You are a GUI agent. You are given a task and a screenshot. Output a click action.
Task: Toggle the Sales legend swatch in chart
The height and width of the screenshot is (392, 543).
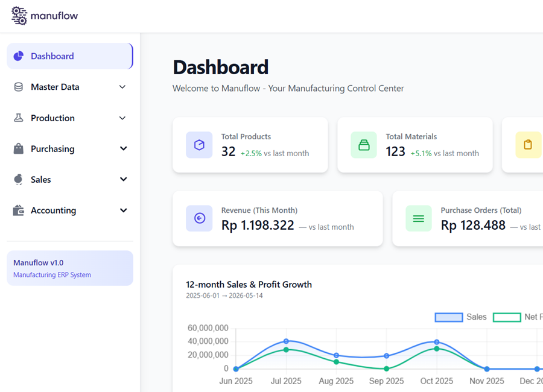pyautogui.click(x=449, y=317)
